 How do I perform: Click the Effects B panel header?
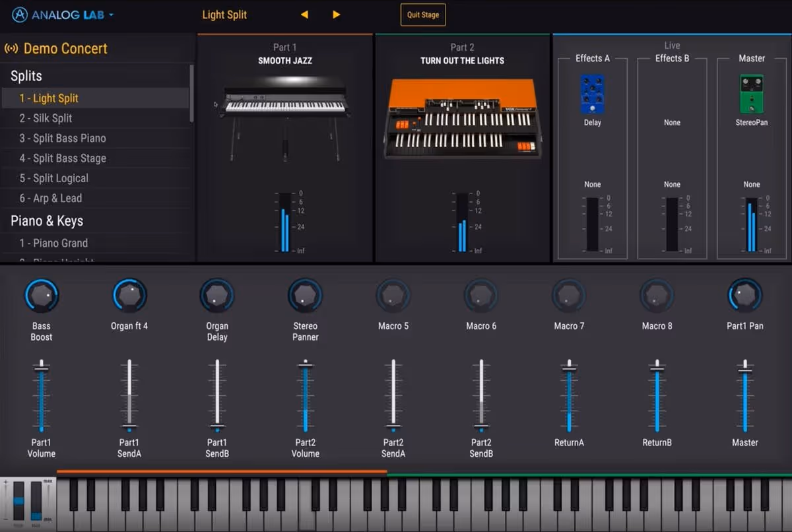pos(672,59)
